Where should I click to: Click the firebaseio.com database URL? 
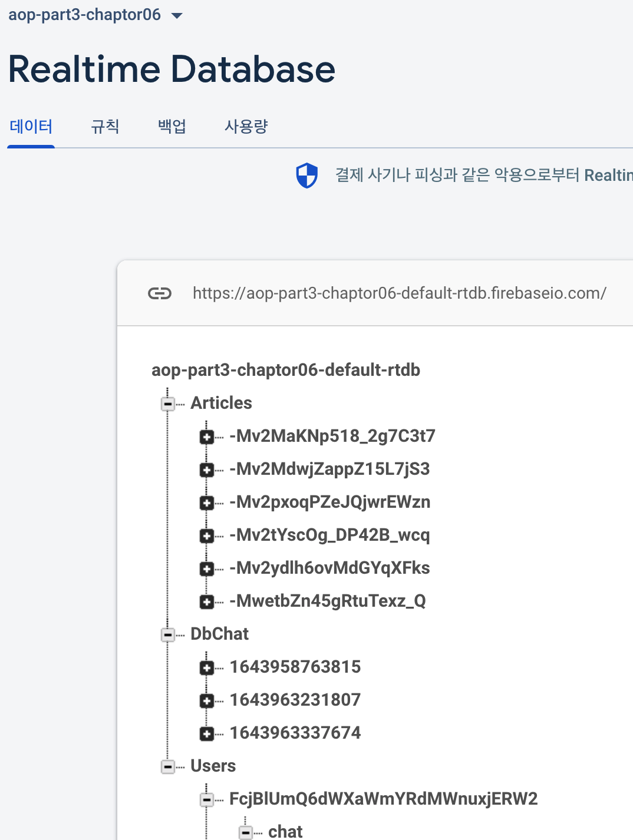(400, 293)
